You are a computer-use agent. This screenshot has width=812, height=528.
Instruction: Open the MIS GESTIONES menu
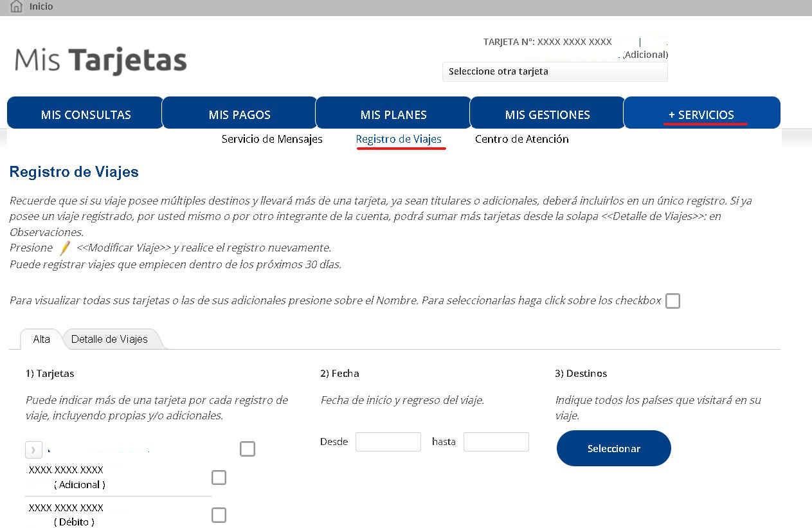point(547,113)
